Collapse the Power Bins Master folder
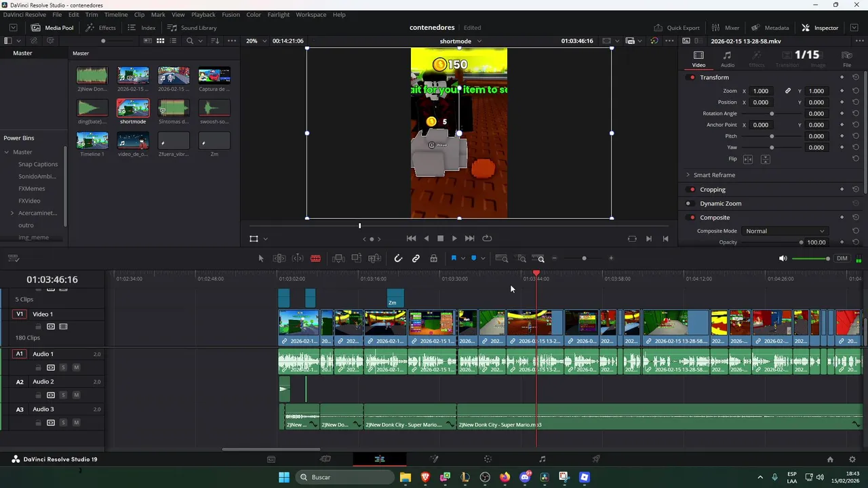868x488 pixels. [7, 152]
